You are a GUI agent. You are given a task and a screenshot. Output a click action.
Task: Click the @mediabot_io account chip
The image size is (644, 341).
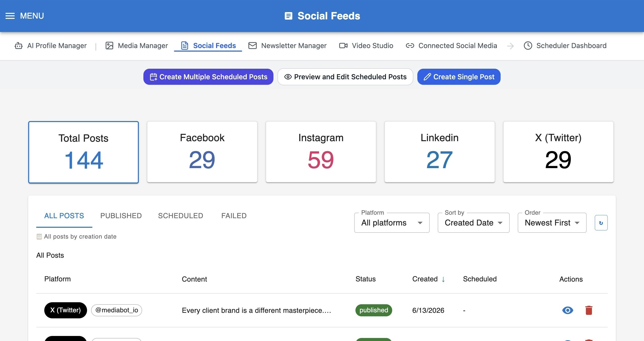point(116,310)
